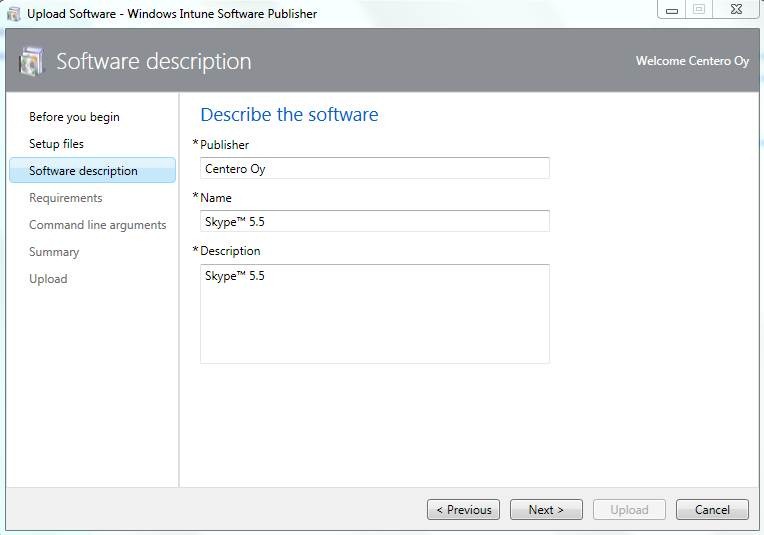Focus the Name text field
Image resolution: width=764 pixels, height=535 pixels.
pos(375,221)
